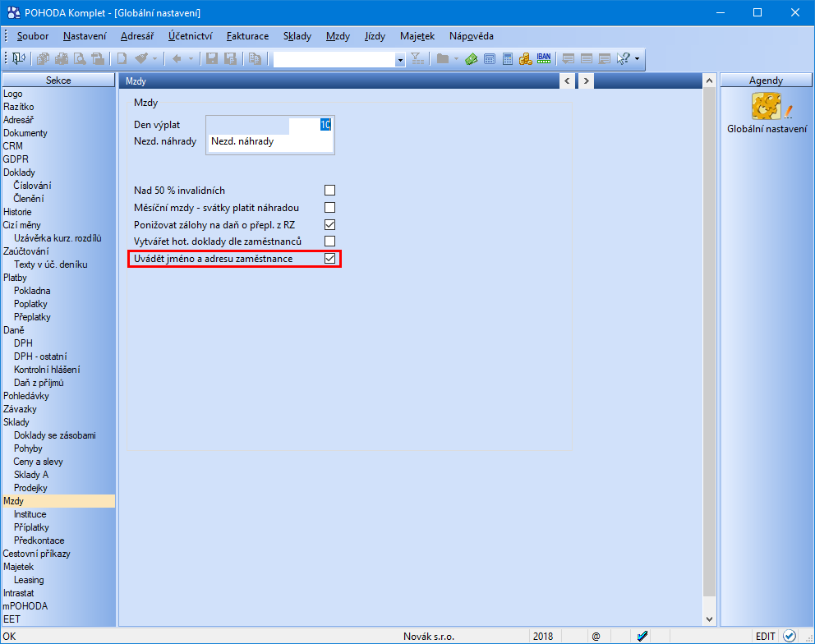Click the scrollbar up arrow
This screenshot has height=644, width=815.
[709, 80]
